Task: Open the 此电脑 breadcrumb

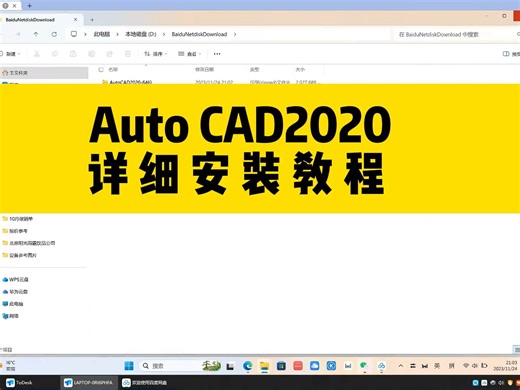Action: 102,34
